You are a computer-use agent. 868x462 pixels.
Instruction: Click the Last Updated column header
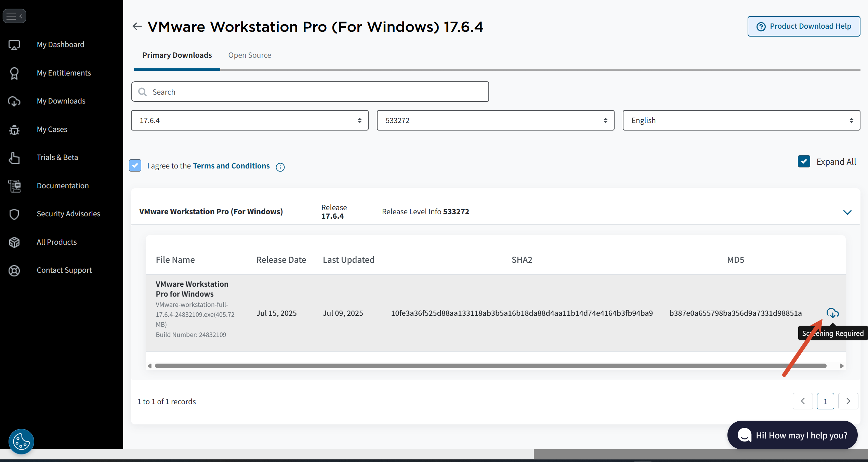pos(348,260)
